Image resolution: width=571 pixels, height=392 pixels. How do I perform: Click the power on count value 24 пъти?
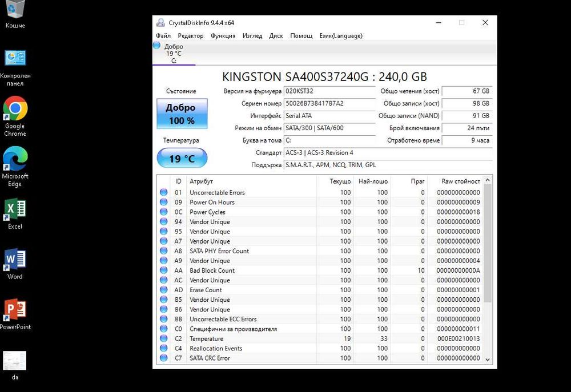467,128
